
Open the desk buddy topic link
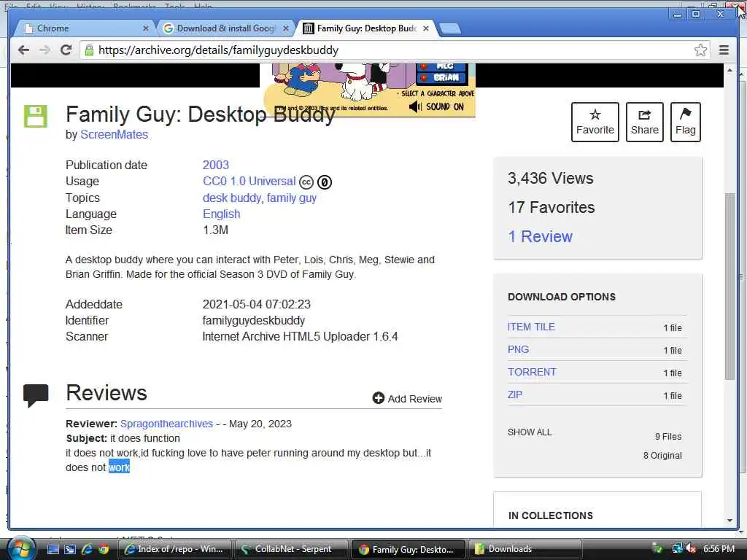coord(232,198)
